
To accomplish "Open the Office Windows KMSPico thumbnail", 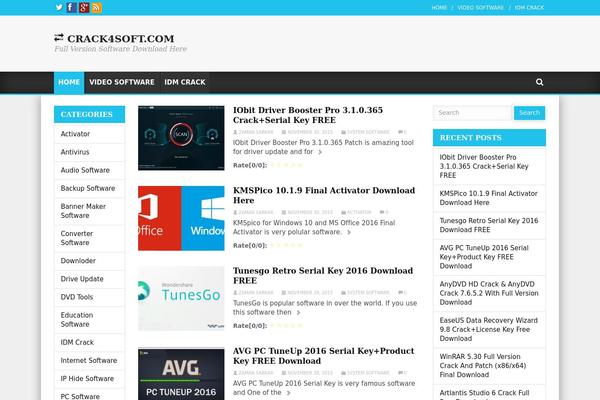I will point(181,218).
